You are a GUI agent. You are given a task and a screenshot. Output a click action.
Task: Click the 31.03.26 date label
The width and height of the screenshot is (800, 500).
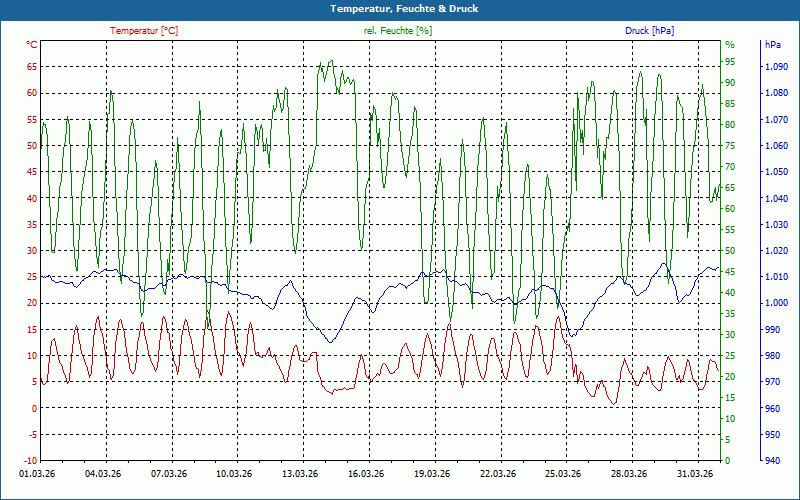coord(694,474)
